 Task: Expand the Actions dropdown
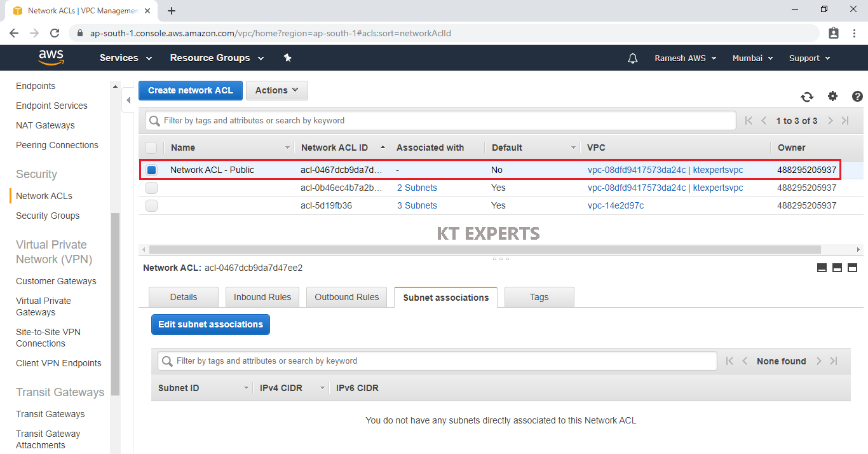(276, 90)
